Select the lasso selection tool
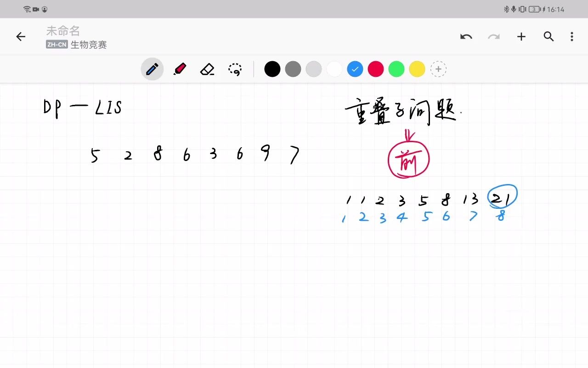Screen dimensions: 588x368 [235, 69]
